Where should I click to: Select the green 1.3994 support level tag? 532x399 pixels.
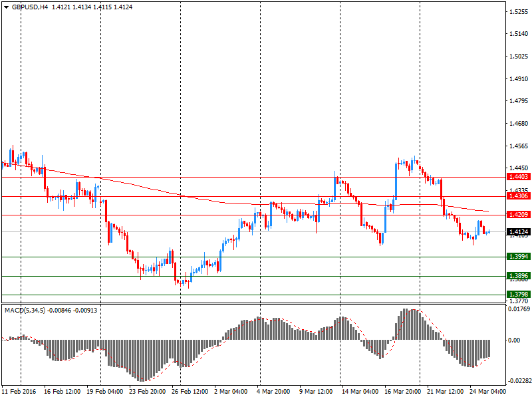(x=518, y=257)
